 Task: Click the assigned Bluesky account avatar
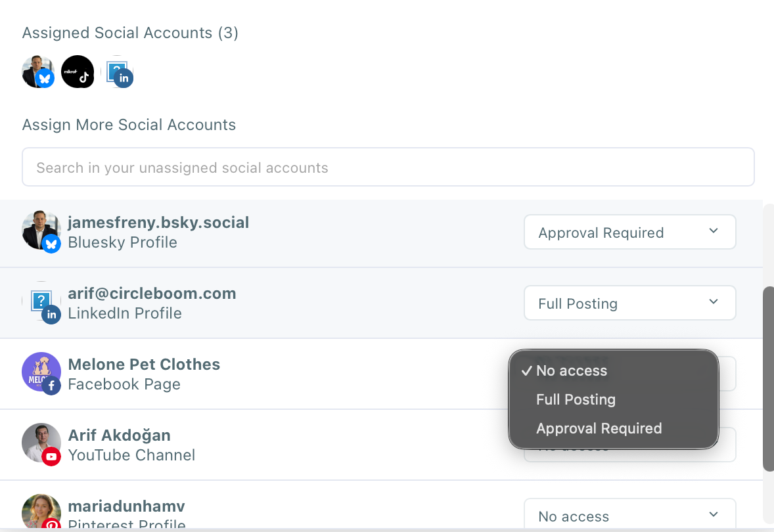click(x=37, y=72)
